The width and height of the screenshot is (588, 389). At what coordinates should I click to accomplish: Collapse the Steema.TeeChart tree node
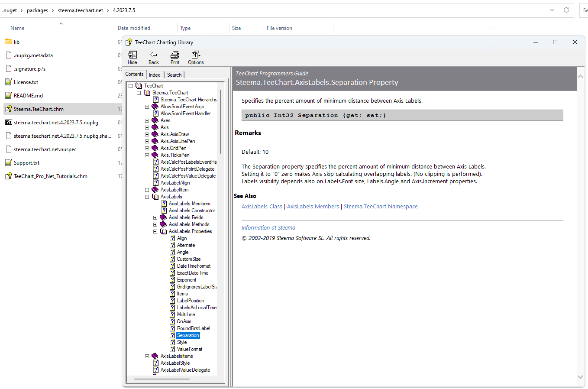(x=139, y=93)
